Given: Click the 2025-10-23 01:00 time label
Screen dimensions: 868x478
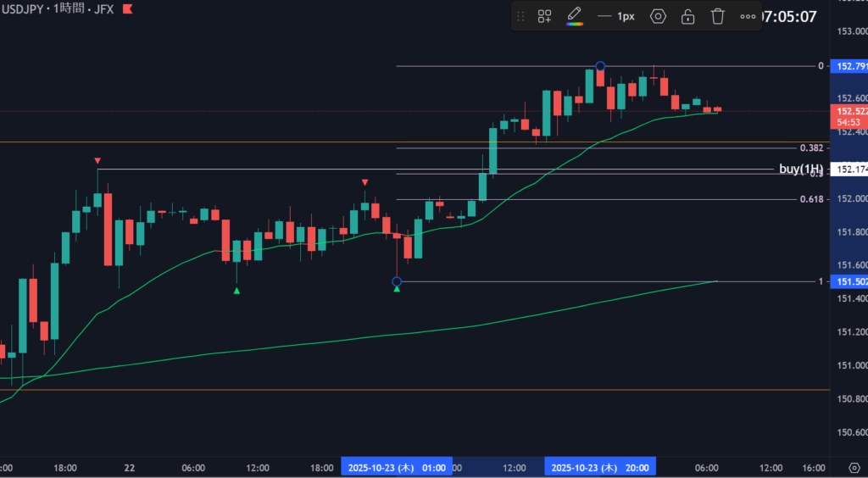Looking at the screenshot, I should pyautogui.click(x=396, y=467).
